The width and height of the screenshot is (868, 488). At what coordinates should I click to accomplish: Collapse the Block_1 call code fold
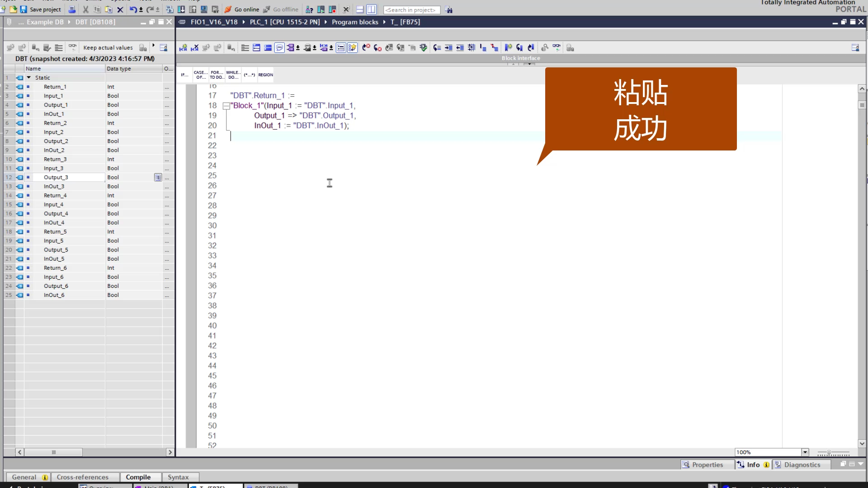pyautogui.click(x=226, y=106)
